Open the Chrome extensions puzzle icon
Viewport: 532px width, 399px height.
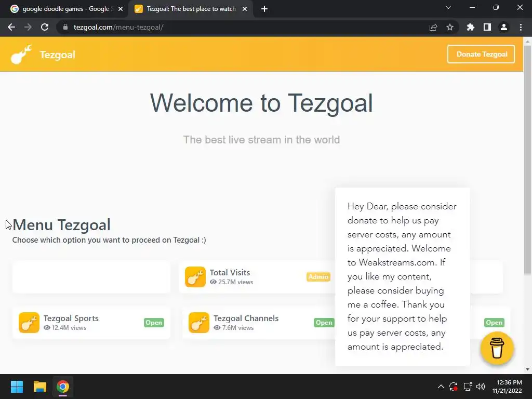471,27
